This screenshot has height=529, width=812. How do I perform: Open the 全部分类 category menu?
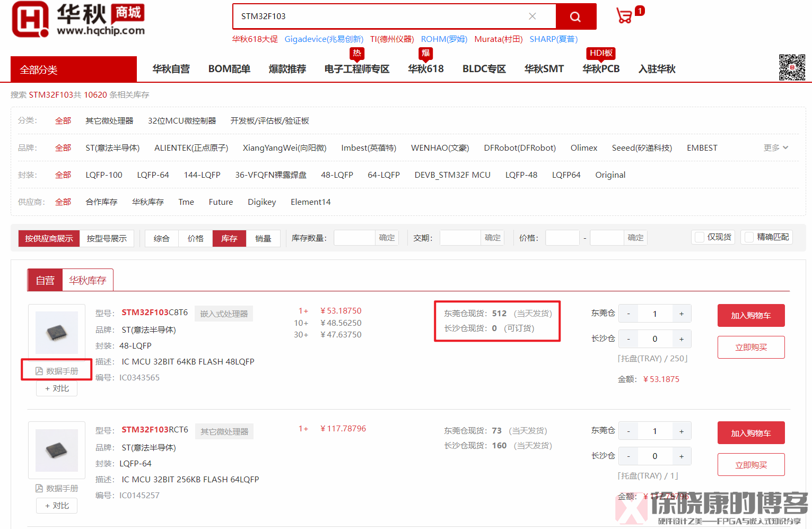coord(74,70)
